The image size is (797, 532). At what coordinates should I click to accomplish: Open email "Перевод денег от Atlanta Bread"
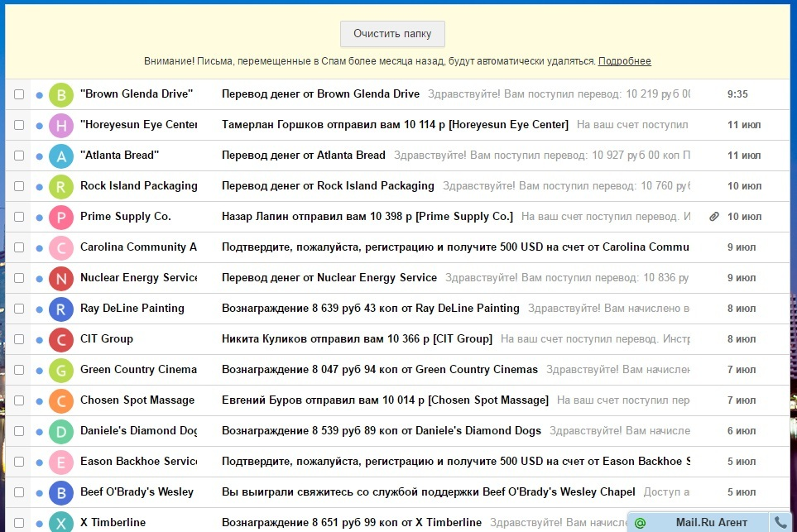304,155
